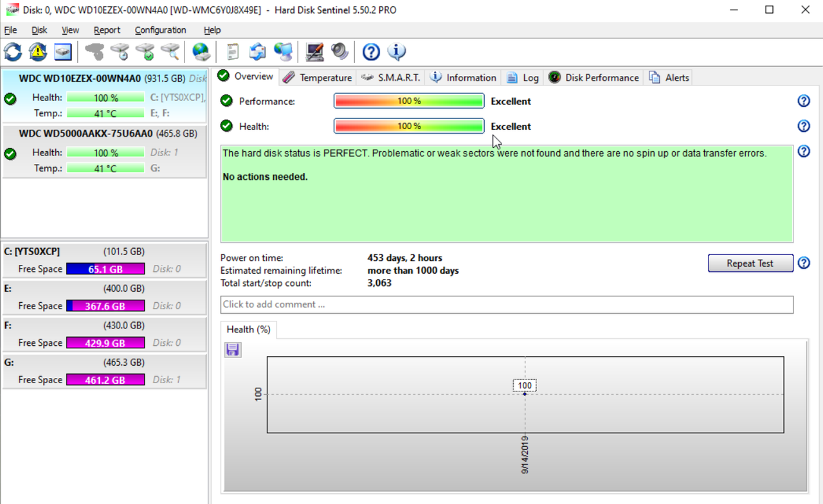Image resolution: width=823 pixels, height=504 pixels.
Task: Select the WDC WD5000AAKX-75U6AA0 disk
Action: [104, 151]
